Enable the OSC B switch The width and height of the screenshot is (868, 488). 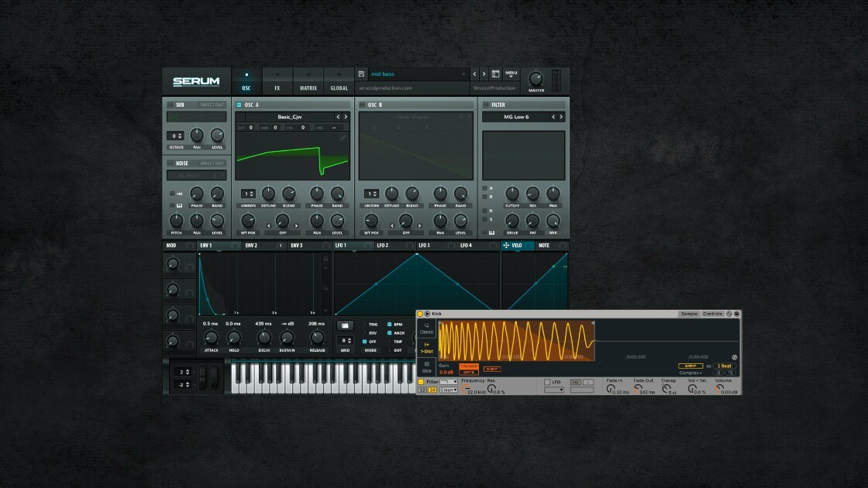[x=362, y=105]
